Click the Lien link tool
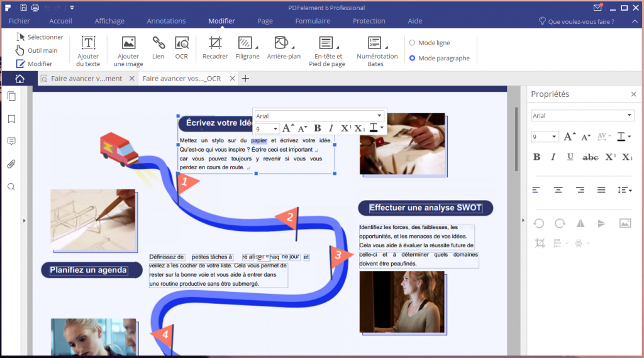Viewport: 644px width, 358px height. 158,48
